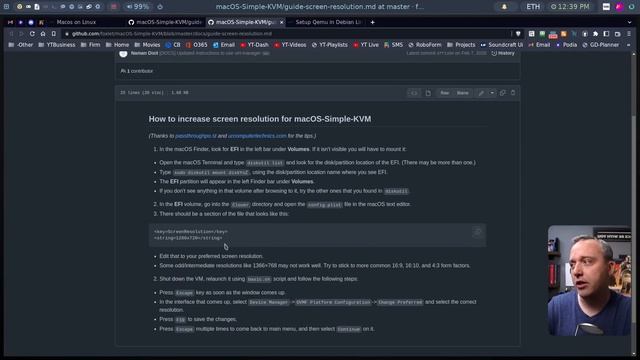Open the O365 bookmark
The image size is (640, 360).
pos(196,45)
